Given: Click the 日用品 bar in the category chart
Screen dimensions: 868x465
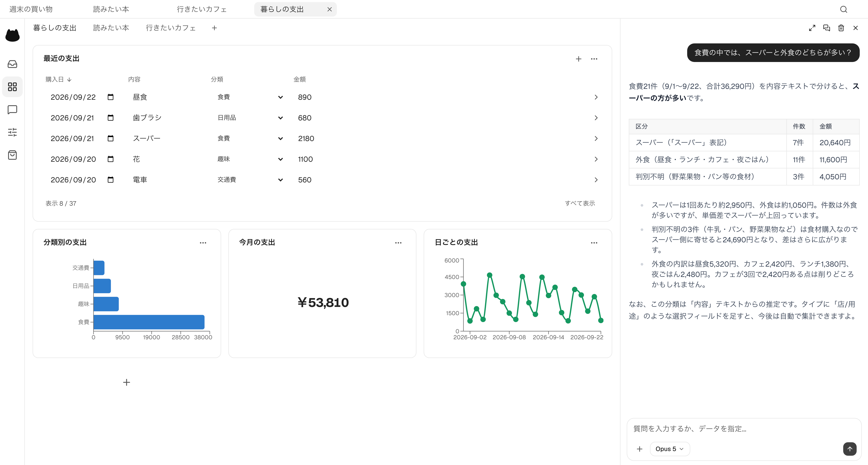Looking at the screenshot, I should [102, 286].
